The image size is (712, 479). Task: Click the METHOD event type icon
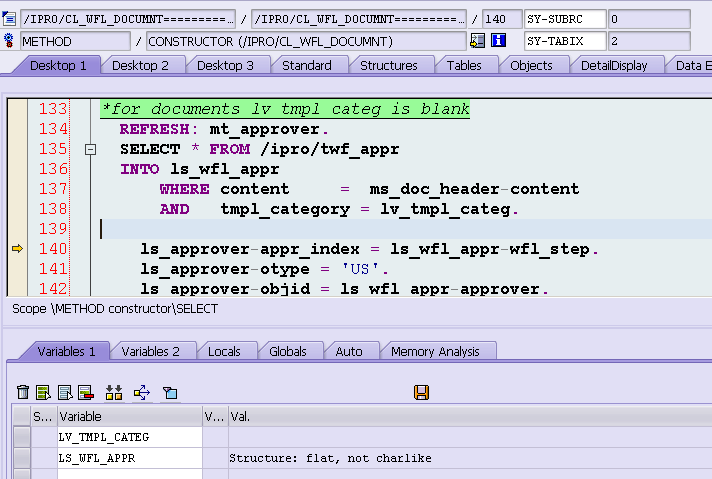point(9,41)
